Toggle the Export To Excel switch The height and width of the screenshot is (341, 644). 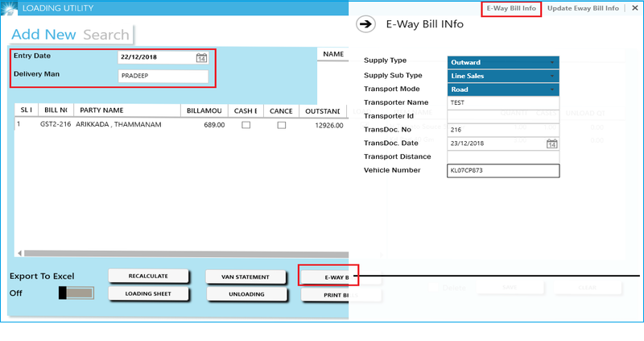click(x=76, y=293)
